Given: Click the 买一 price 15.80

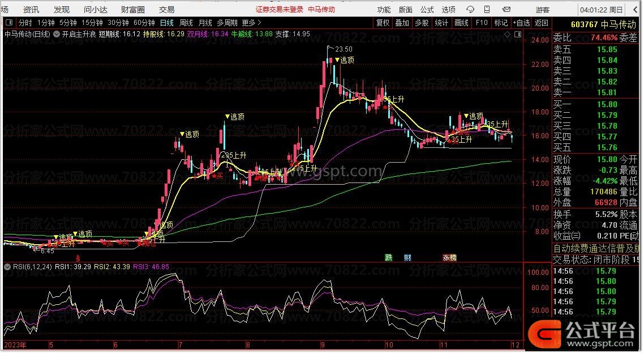Looking at the screenshot, I should point(607,104).
